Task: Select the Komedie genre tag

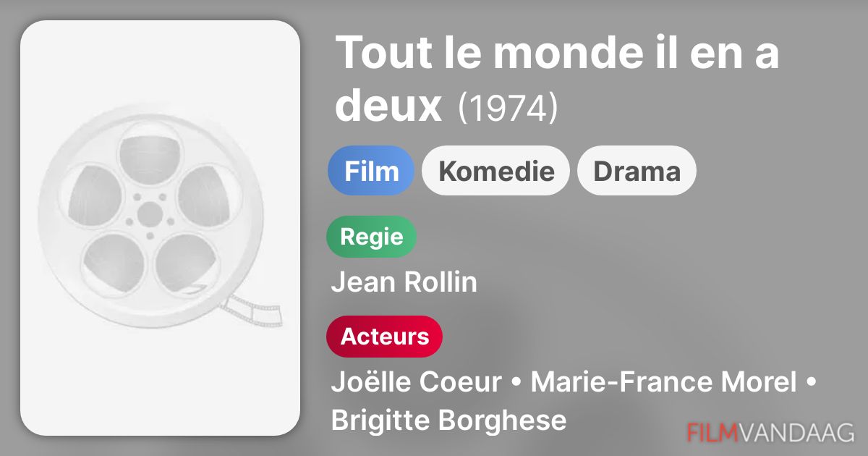Action: coord(496,172)
